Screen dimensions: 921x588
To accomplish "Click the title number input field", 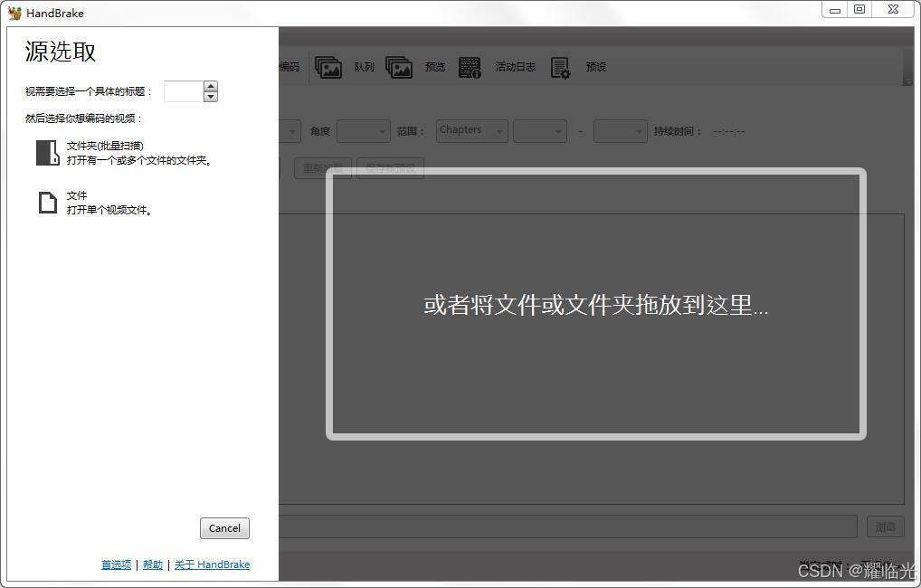I will click(x=184, y=91).
